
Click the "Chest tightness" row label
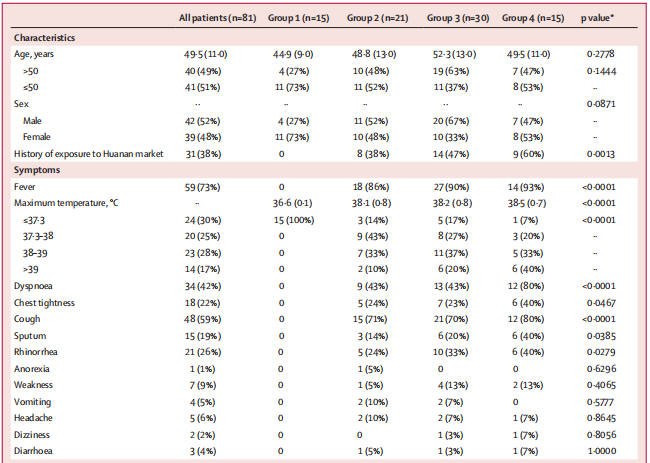pyautogui.click(x=44, y=303)
